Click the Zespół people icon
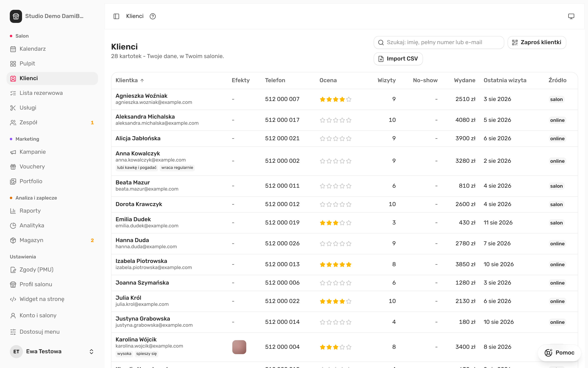588x368 pixels. click(x=13, y=122)
